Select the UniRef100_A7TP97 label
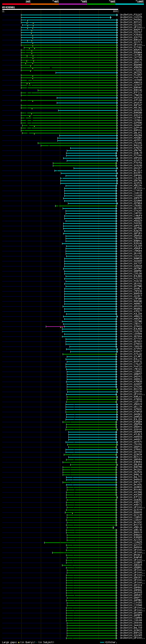 pos(131,349)
